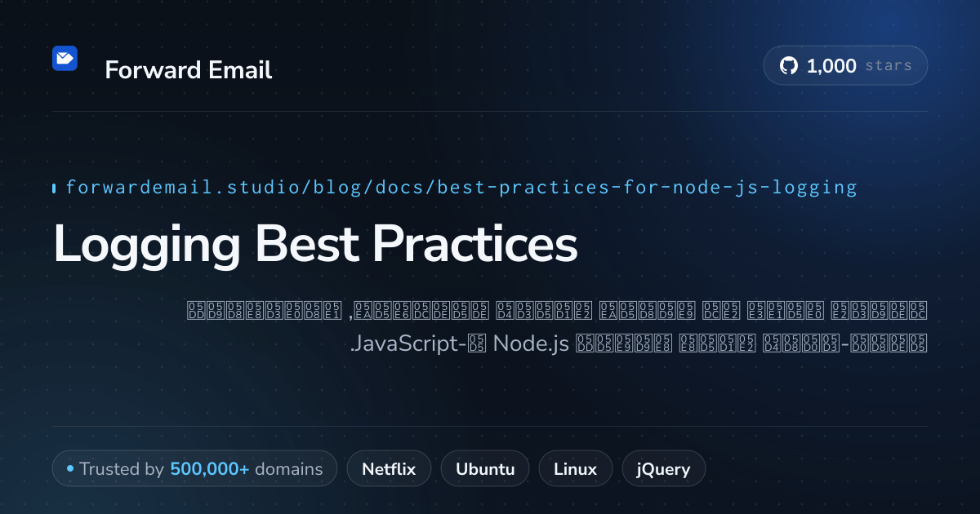Select the Linux pill

pyautogui.click(x=575, y=469)
